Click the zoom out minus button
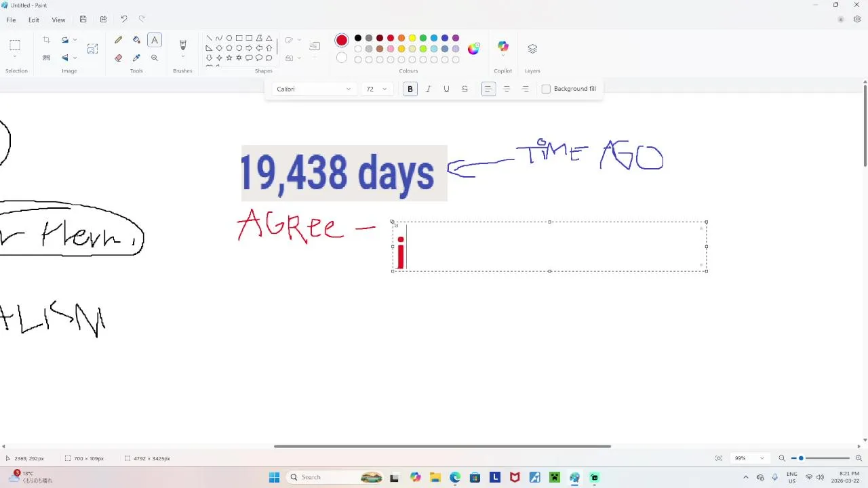The image size is (868, 488). 782,458
